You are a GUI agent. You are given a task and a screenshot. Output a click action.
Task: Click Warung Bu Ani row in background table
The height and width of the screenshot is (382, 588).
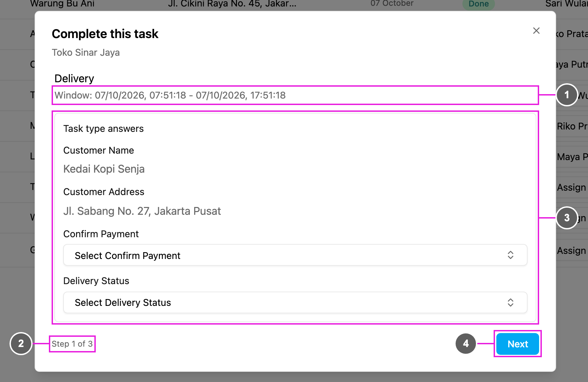tap(62, 4)
